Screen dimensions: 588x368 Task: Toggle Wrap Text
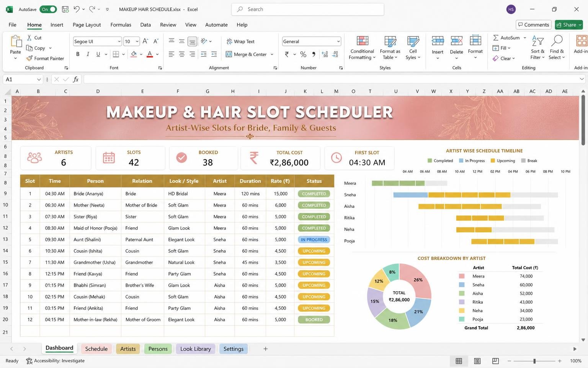pos(240,41)
